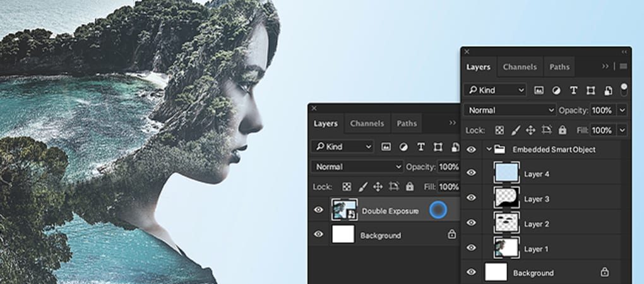Expand hidden tabs chevron in right panel
The image size is (644, 284).
pos(605,66)
